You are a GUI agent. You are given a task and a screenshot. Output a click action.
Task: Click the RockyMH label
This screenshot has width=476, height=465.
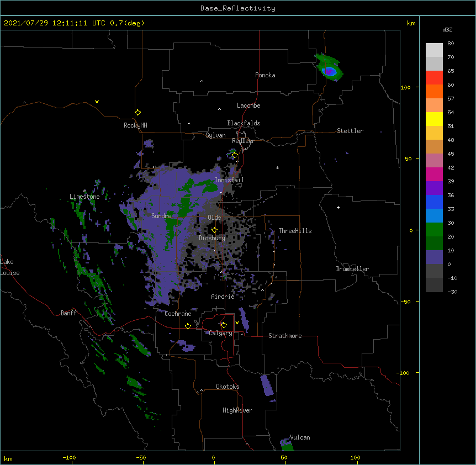point(135,125)
